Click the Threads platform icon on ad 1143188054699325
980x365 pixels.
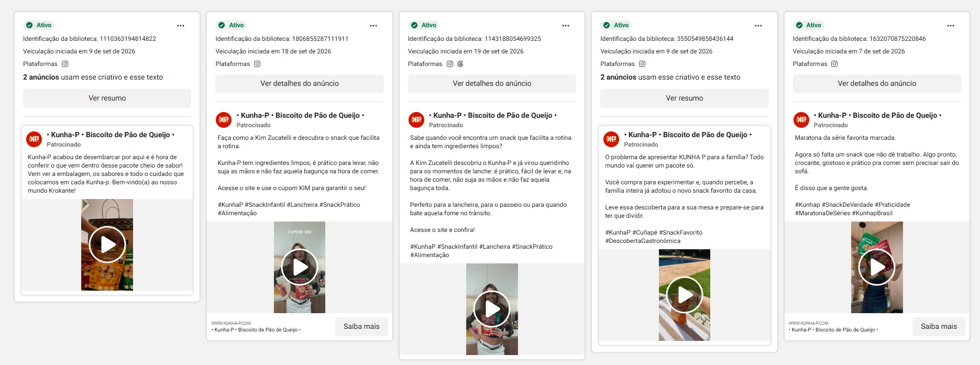click(460, 64)
